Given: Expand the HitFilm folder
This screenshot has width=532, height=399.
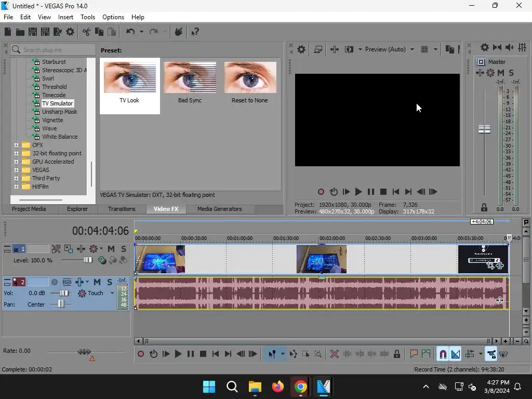Looking at the screenshot, I should click(16, 187).
